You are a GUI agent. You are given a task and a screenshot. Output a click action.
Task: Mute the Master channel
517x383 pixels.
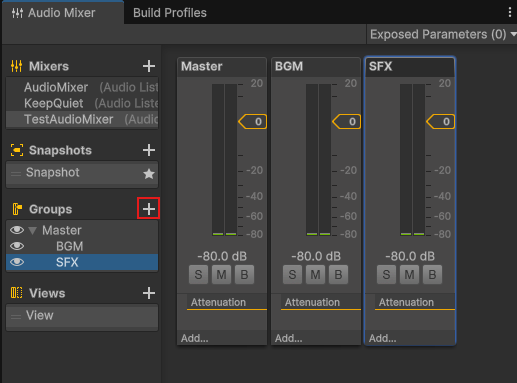pyautogui.click(x=221, y=275)
